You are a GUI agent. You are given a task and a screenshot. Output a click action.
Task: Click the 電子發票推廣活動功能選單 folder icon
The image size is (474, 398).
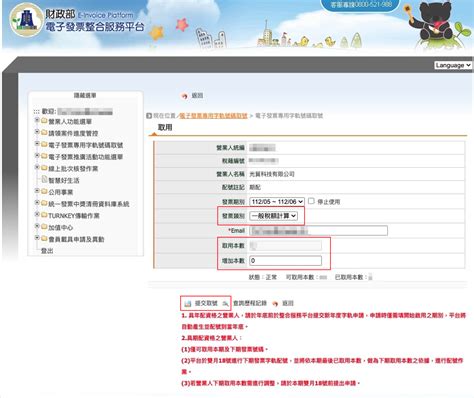tap(44, 156)
